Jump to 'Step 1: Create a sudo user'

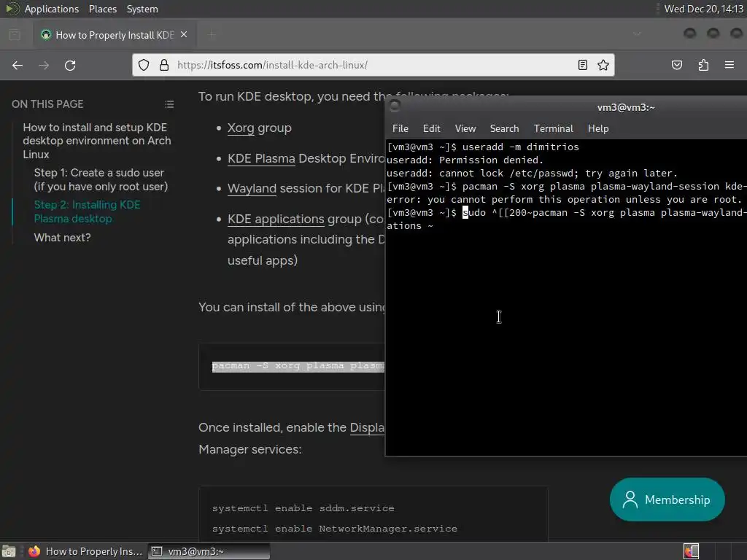pyautogui.click(x=101, y=179)
